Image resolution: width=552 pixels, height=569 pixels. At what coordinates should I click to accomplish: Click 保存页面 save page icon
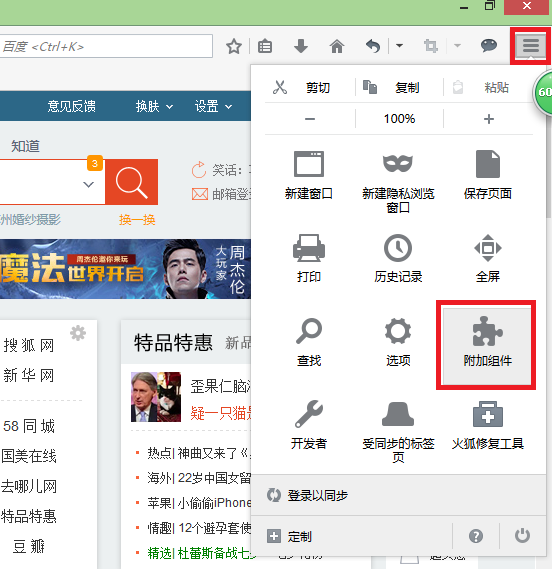(488, 164)
